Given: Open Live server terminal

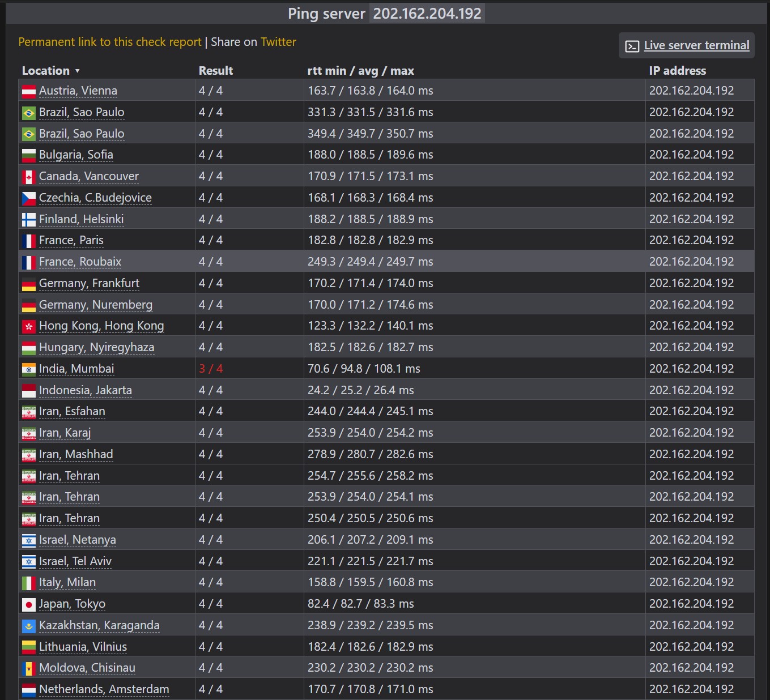Looking at the screenshot, I should pyautogui.click(x=696, y=45).
